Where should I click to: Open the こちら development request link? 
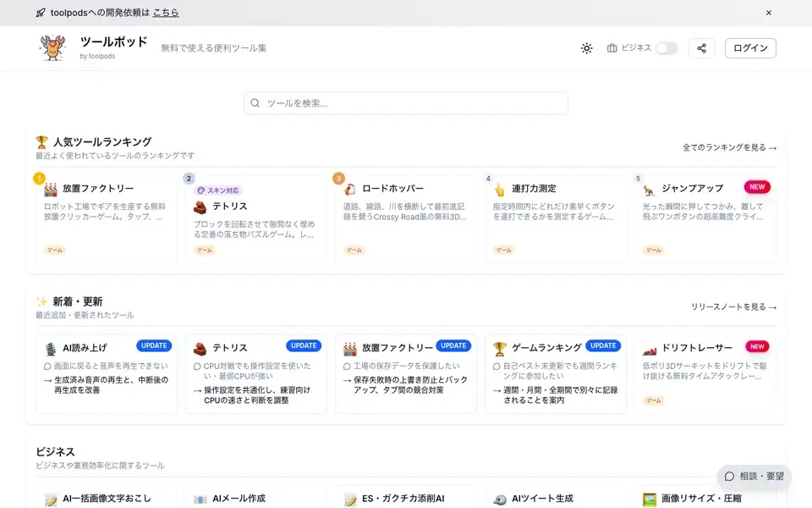(166, 13)
